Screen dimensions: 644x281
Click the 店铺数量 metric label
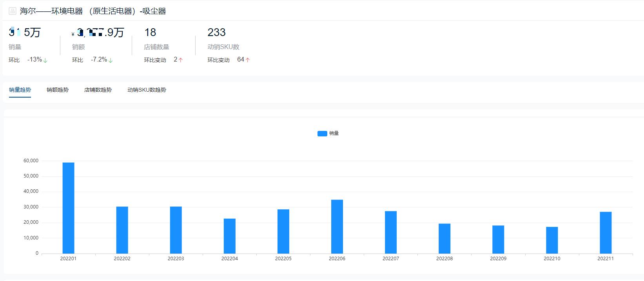[156, 47]
